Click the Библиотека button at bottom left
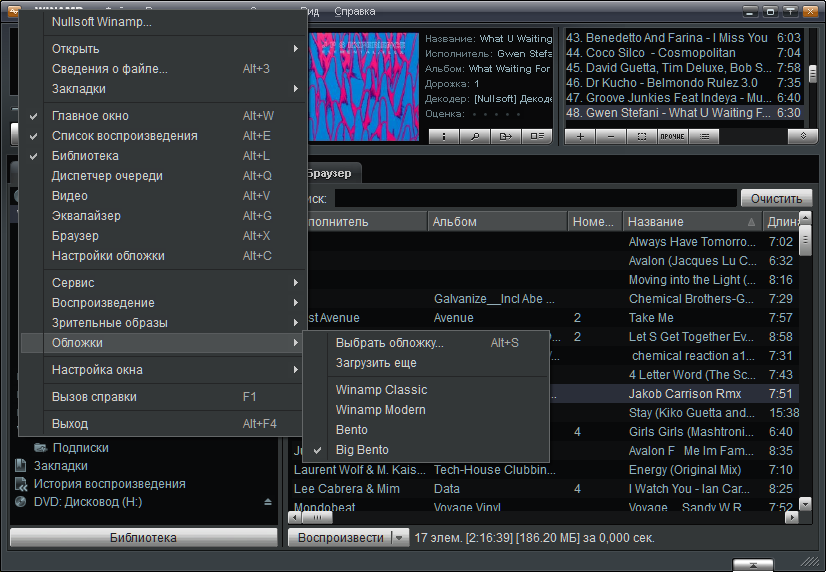This screenshot has height=572, width=826. pos(143,538)
